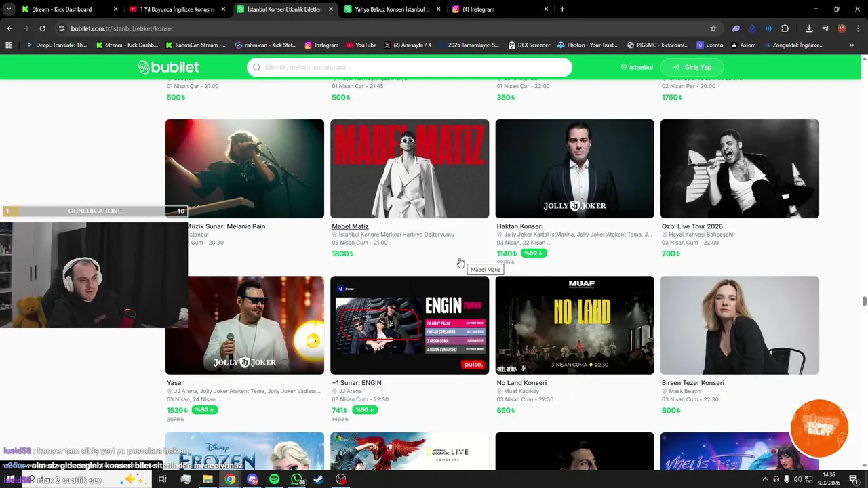Open the Instagram bookmark
The width and height of the screenshot is (868, 488).
point(321,45)
